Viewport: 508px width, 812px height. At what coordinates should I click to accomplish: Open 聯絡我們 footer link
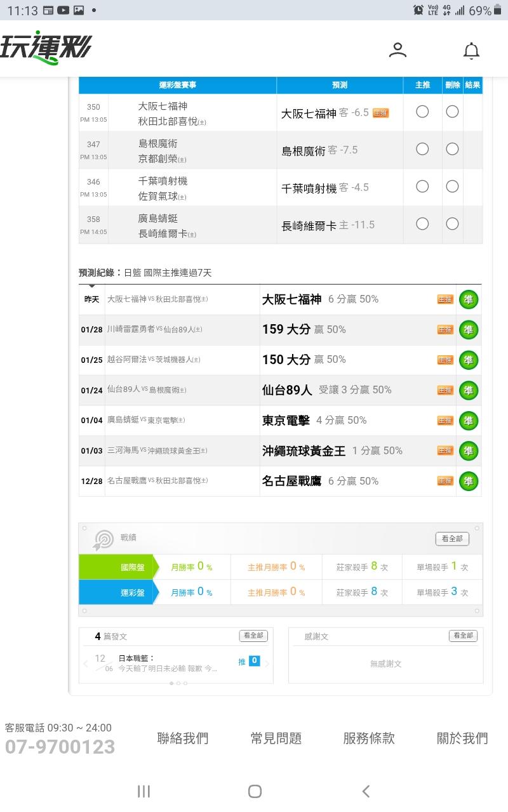tap(183, 738)
